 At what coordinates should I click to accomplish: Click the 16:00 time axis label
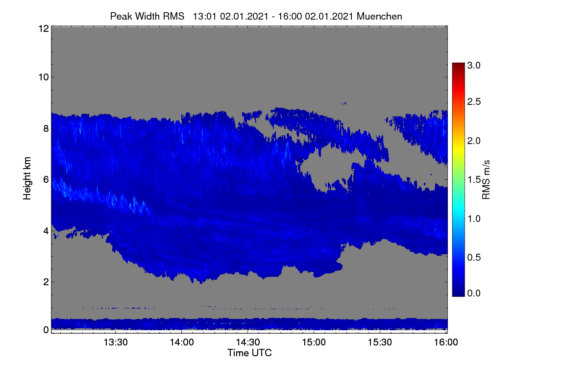click(x=445, y=343)
